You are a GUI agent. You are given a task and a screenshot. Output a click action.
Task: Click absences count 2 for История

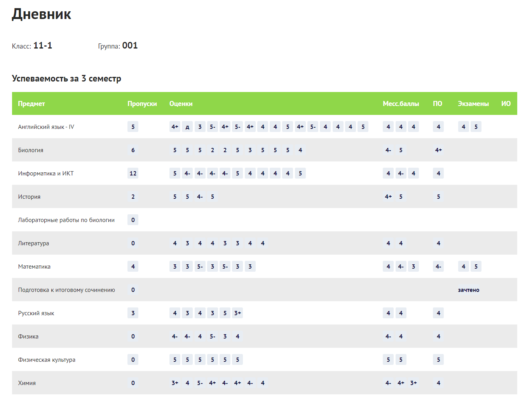tap(133, 197)
